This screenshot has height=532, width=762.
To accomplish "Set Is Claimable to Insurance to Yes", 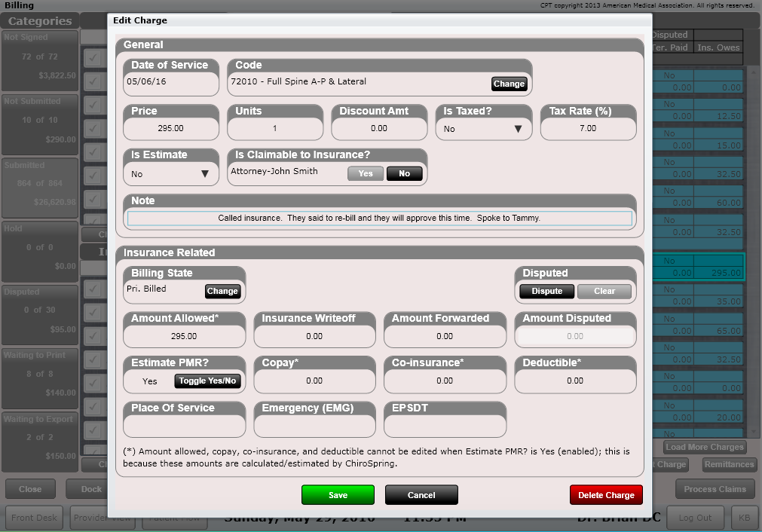I will point(366,173).
